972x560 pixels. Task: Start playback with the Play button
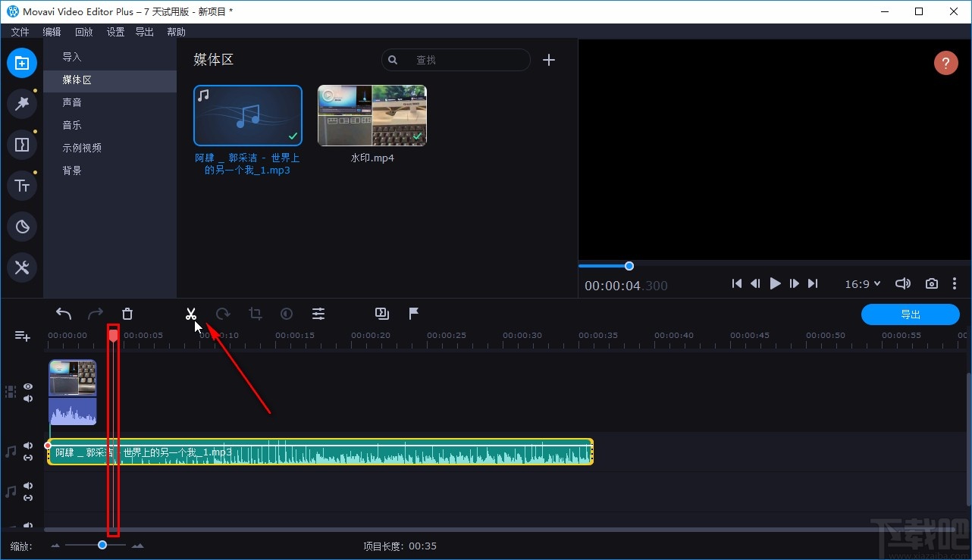click(775, 283)
